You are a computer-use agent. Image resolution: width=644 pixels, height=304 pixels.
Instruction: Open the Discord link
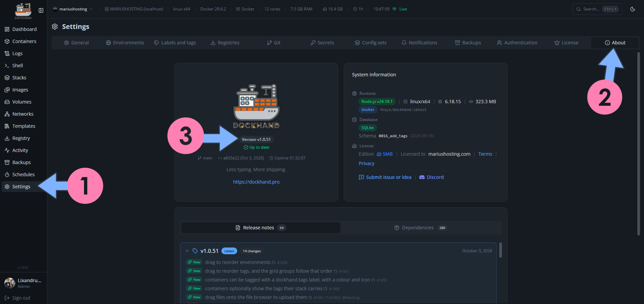pos(431,177)
